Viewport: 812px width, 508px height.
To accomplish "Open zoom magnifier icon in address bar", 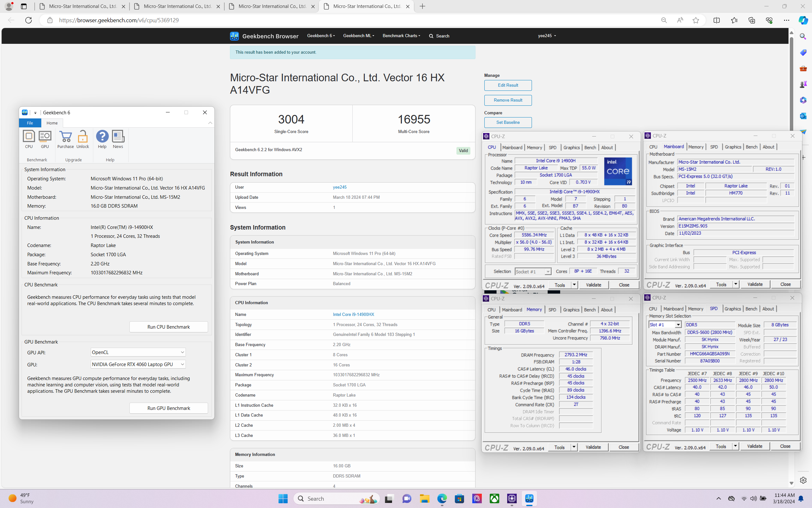I will click(x=664, y=20).
